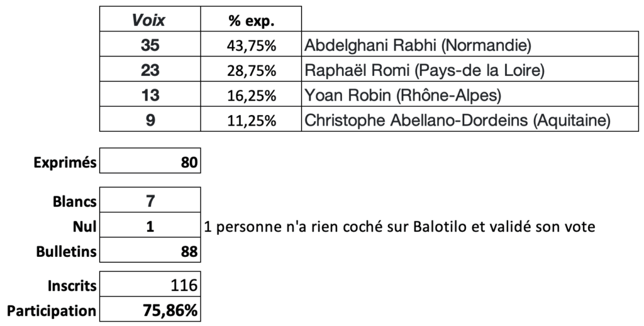Click the Participation value 75,86%
Viewport: 644px width, 326px height.
click(150, 309)
